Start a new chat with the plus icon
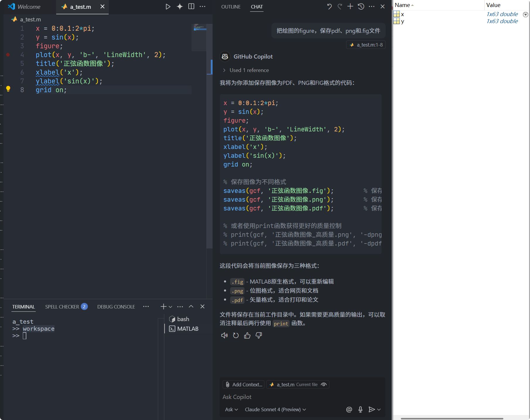 tap(350, 6)
